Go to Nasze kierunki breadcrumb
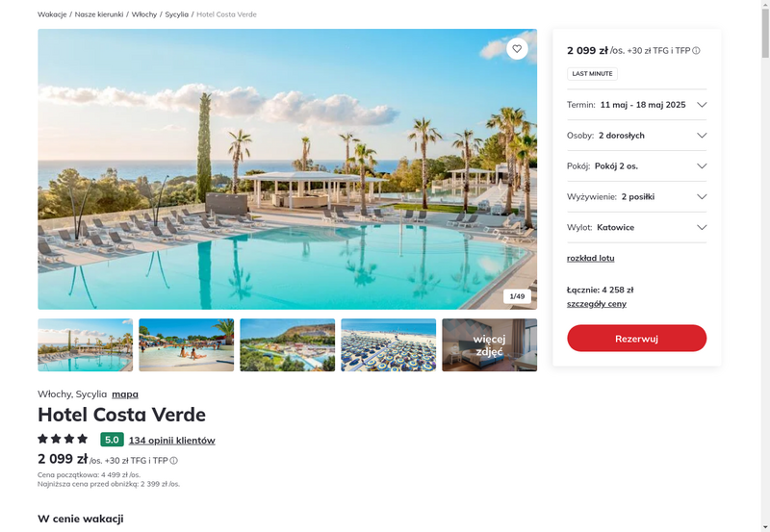 [x=99, y=14]
